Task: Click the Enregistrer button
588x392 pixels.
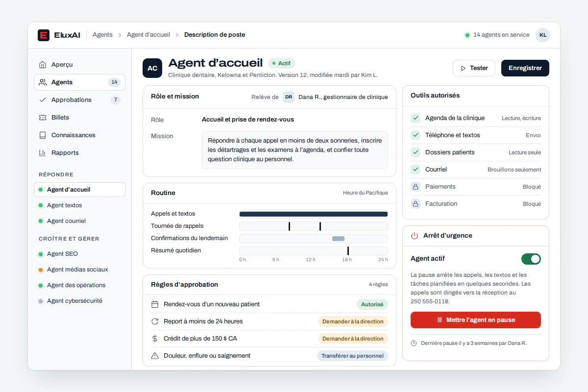Action: 525,68
